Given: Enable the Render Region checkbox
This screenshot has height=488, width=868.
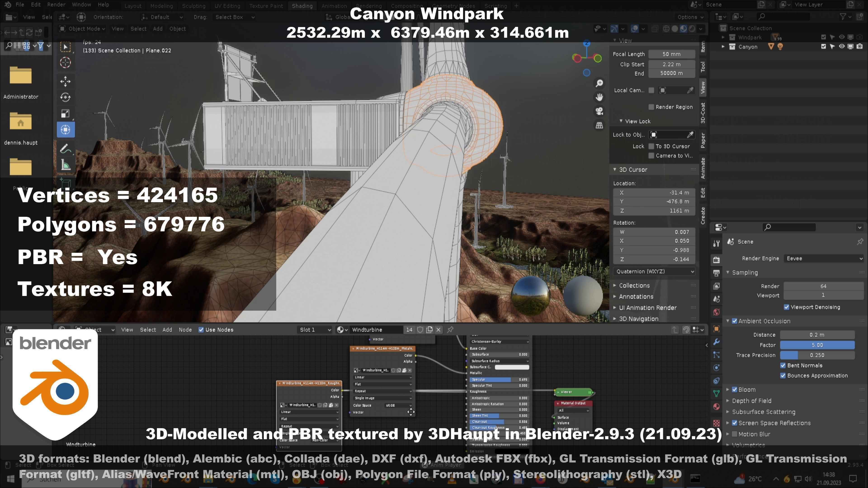Looking at the screenshot, I should [651, 107].
